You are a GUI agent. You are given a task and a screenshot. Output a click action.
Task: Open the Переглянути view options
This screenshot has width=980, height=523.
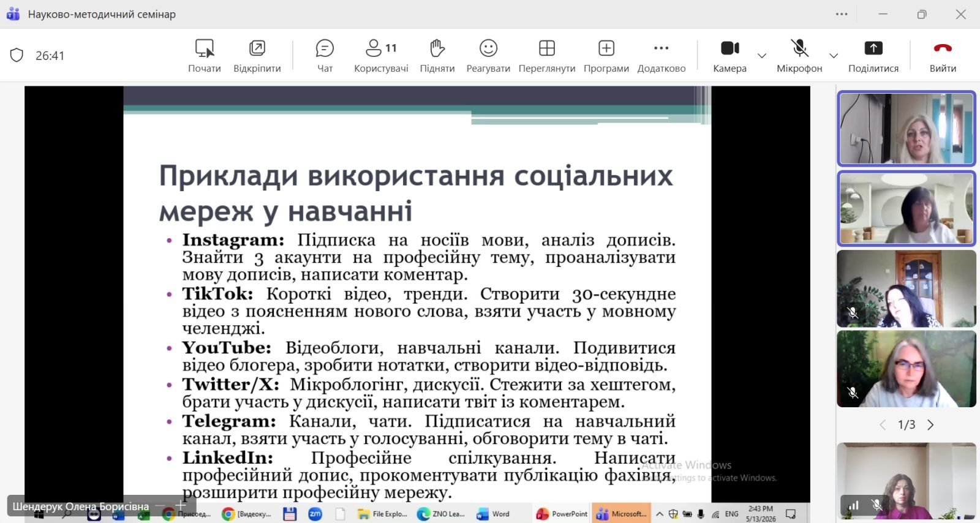(547, 56)
